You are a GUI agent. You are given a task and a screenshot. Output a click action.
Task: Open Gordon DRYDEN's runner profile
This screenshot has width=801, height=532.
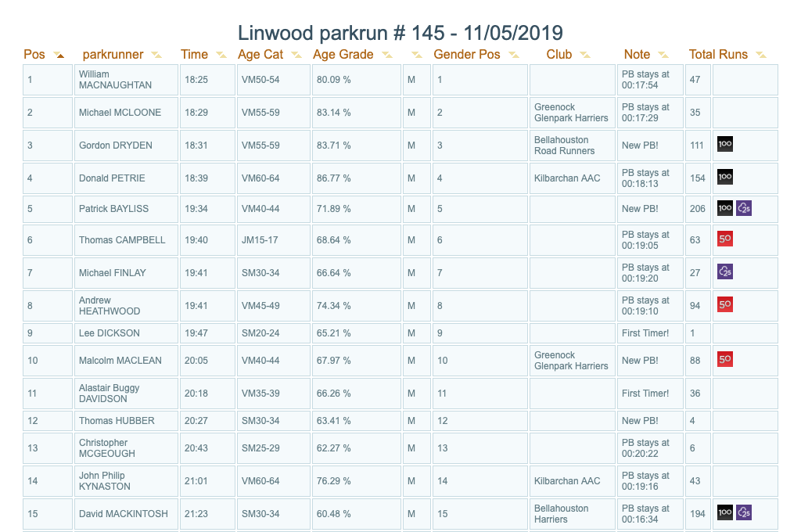pyautogui.click(x=116, y=146)
